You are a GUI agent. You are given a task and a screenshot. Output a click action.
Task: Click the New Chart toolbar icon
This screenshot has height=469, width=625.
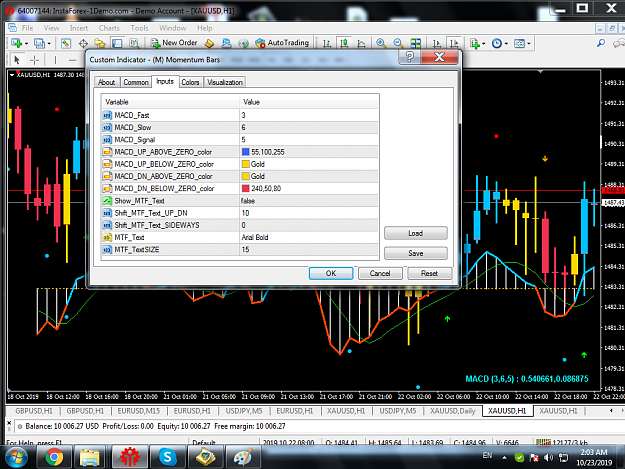point(16,43)
